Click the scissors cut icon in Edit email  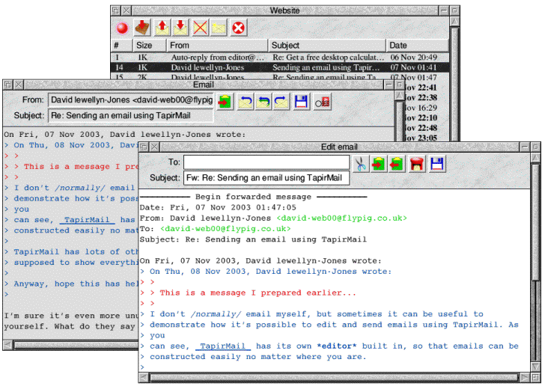[x=361, y=164]
